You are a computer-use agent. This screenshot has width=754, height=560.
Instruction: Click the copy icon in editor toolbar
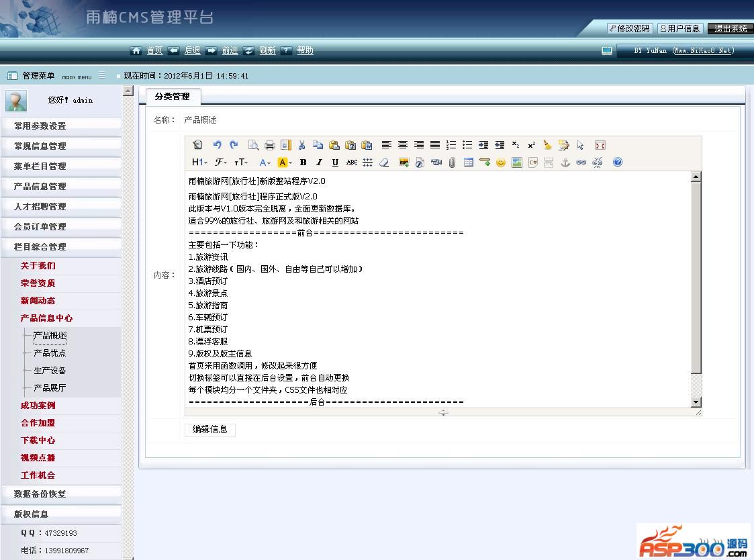(318, 145)
